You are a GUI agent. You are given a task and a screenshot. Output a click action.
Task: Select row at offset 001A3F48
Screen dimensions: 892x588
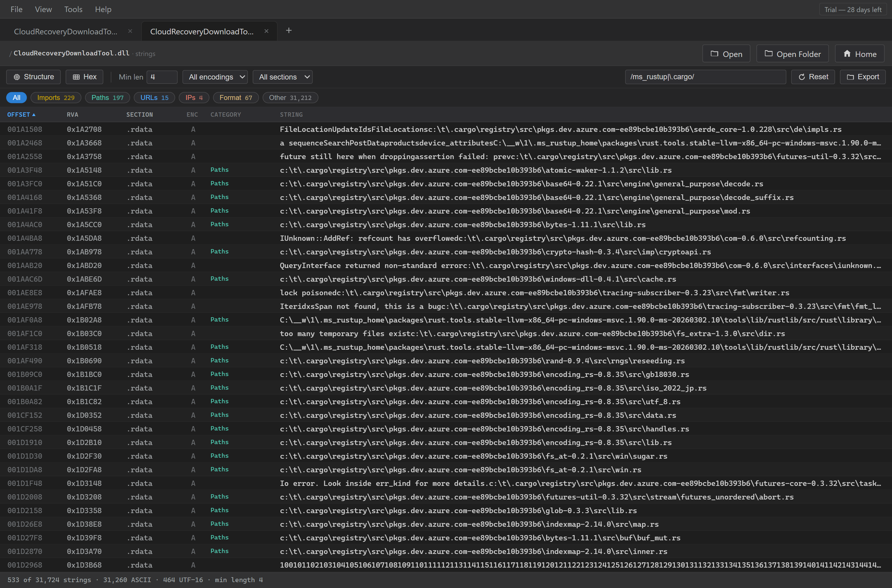(x=446, y=170)
